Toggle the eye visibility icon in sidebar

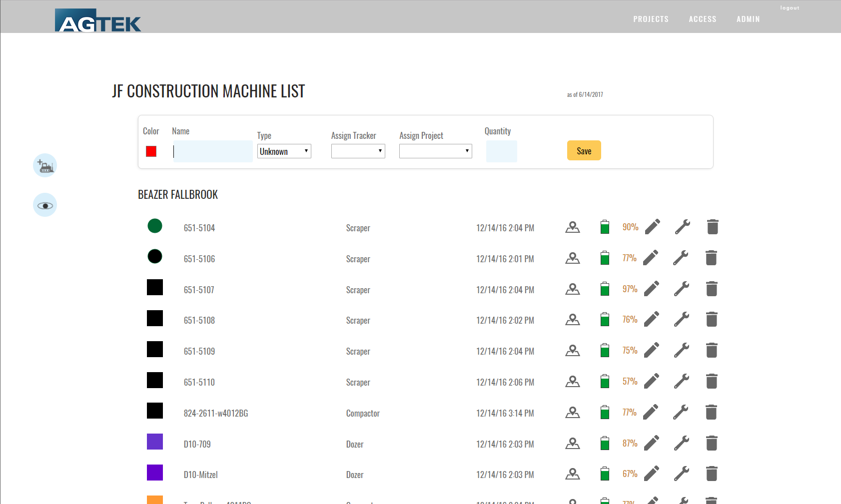pyautogui.click(x=45, y=205)
